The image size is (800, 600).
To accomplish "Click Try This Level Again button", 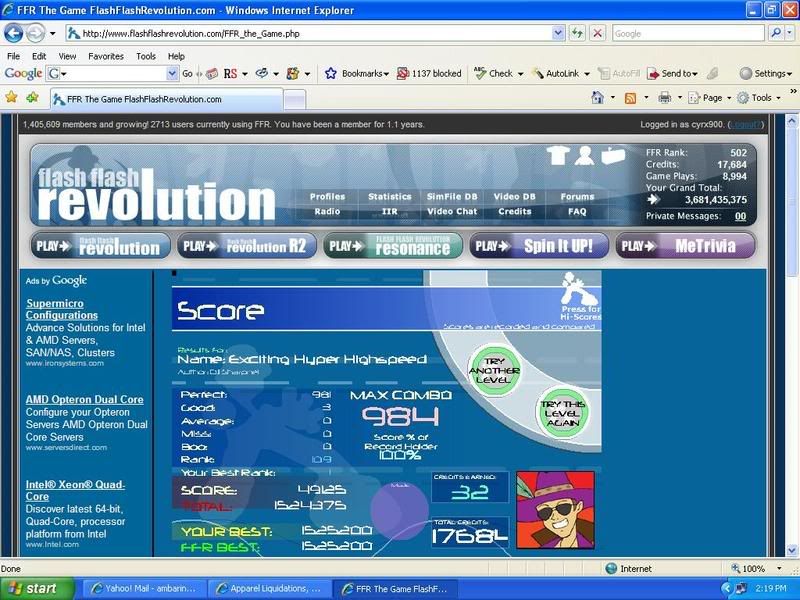I will coord(563,414).
